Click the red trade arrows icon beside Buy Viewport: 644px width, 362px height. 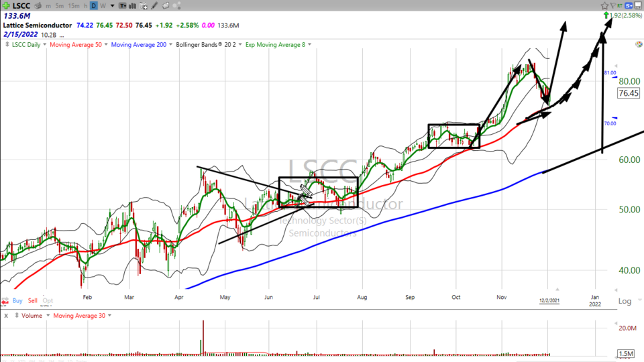coord(5,301)
